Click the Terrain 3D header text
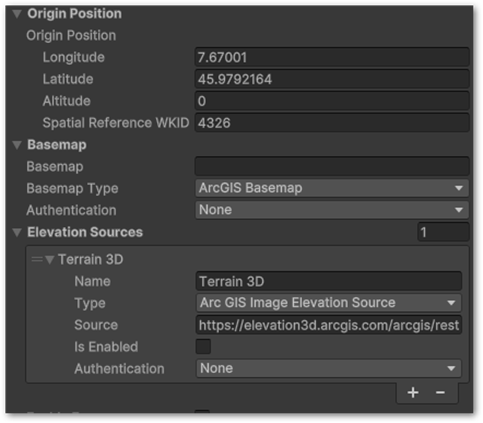483x423 pixels. point(91,259)
